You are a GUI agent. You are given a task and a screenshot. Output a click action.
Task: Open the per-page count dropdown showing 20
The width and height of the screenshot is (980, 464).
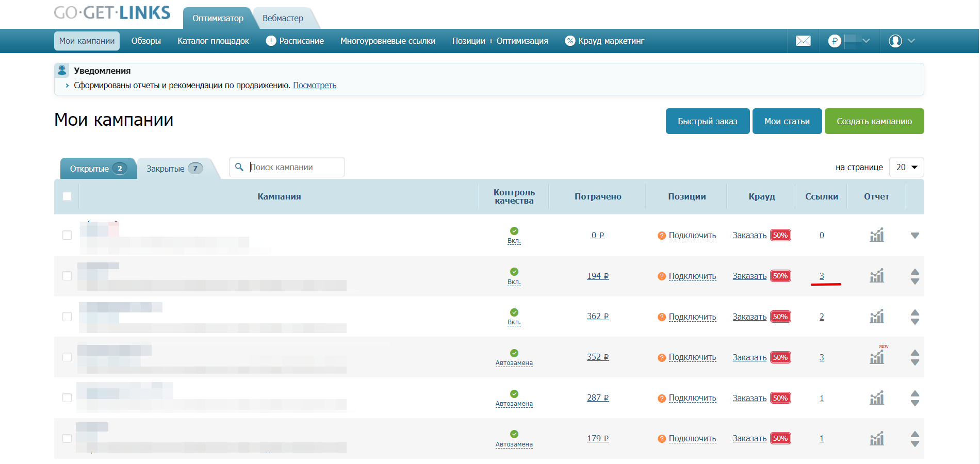(906, 167)
